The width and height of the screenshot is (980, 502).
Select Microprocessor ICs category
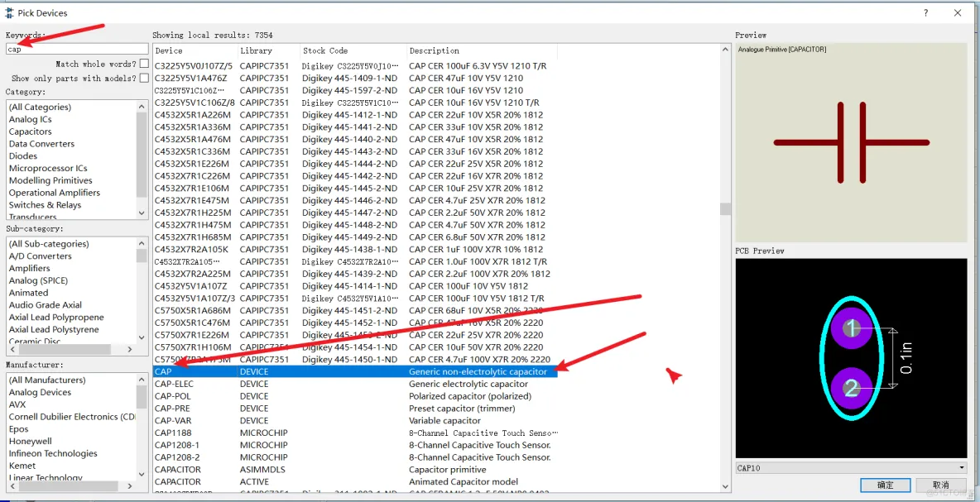point(48,168)
